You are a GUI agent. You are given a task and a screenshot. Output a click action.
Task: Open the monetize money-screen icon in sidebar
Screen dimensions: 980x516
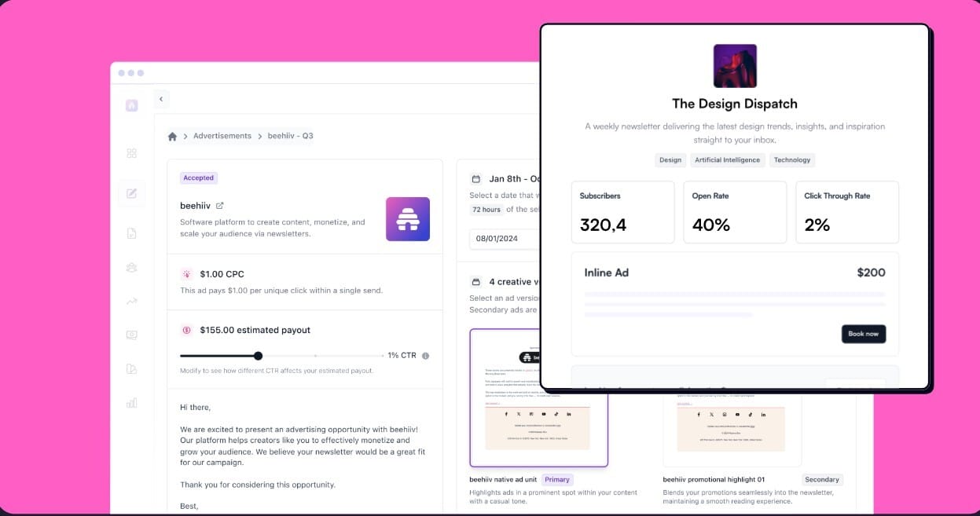pyautogui.click(x=131, y=335)
